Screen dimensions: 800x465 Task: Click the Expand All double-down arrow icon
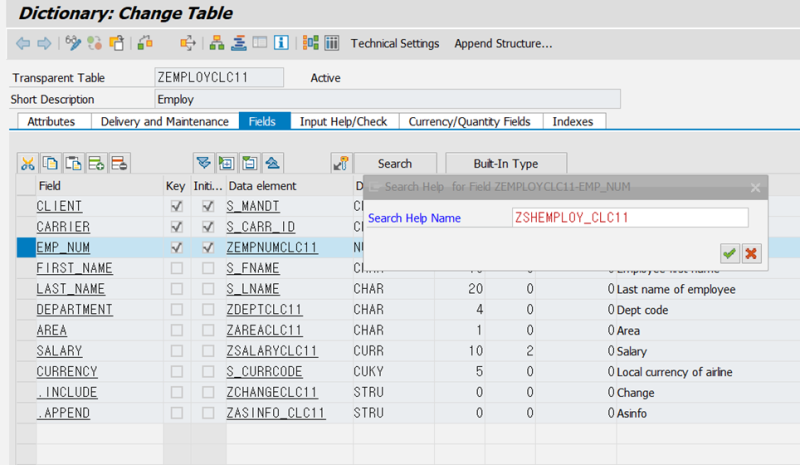[204, 163]
